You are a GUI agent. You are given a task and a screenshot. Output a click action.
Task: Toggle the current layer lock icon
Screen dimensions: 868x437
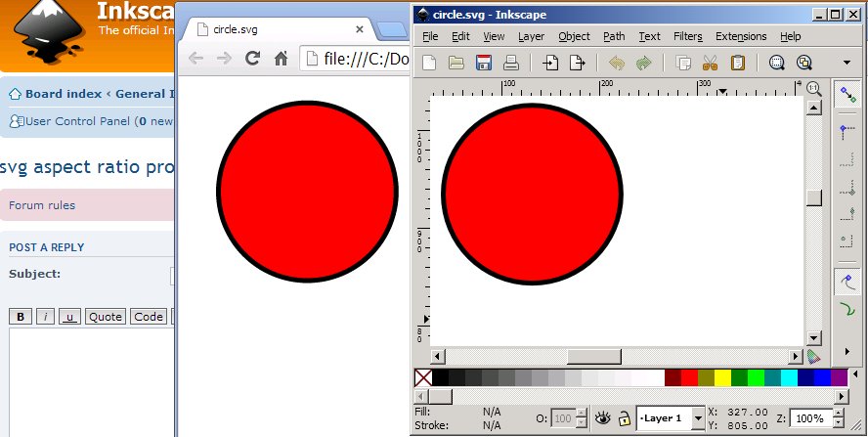tap(625, 418)
